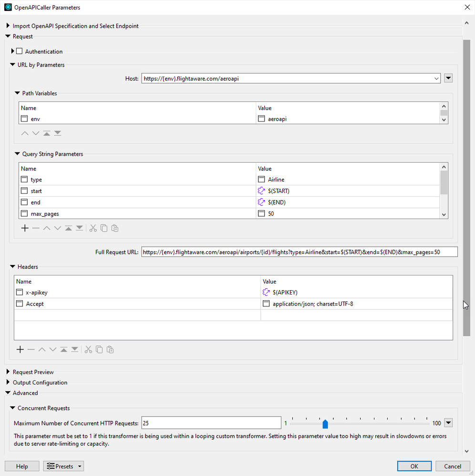Open options menu next to Host field
Screen dimensions: 475x476
point(448,79)
